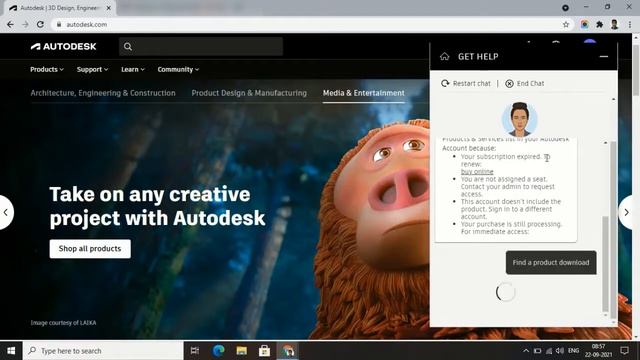Go to next hero slide
This screenshot has width=640, height=360.
[x=626, y=212]
